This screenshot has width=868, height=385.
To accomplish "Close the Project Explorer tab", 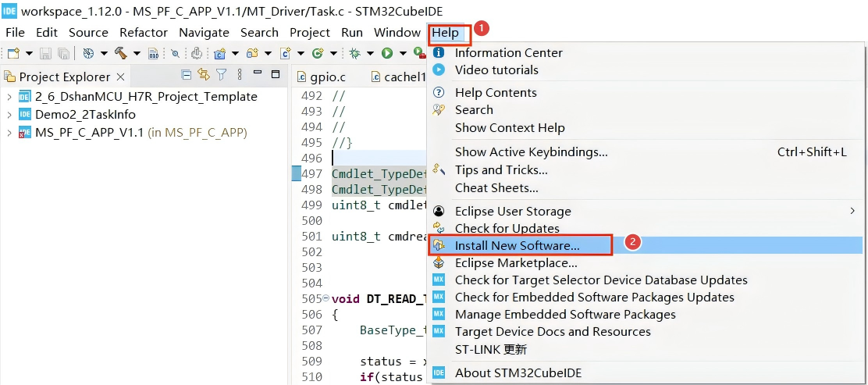I will [x=121, y=77].
